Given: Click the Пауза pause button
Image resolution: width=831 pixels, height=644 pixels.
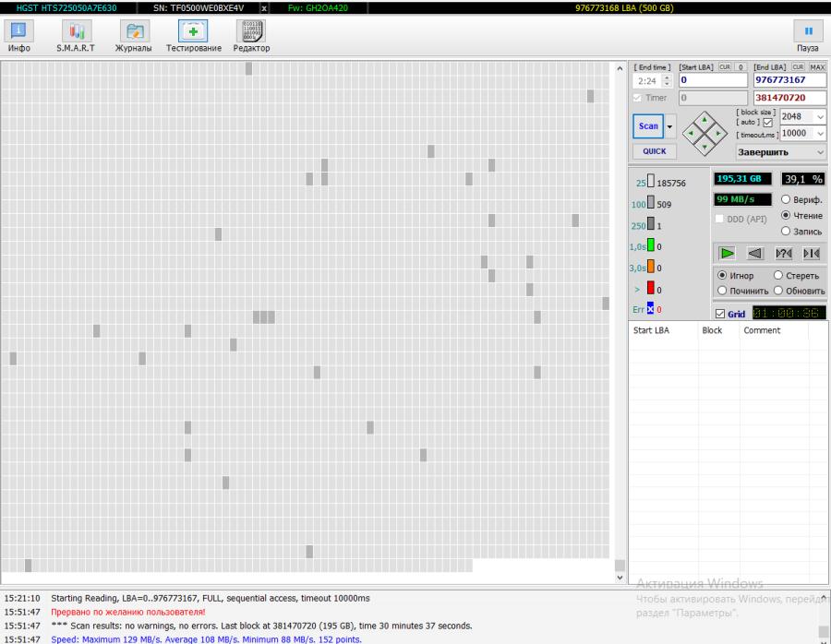Looking at the screenshot, I should [808, 36].
